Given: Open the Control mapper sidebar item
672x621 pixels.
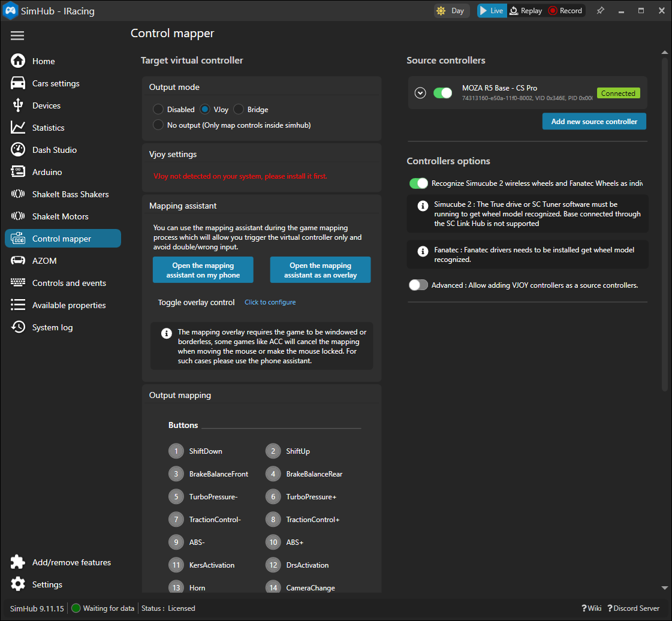Looking at the screenshot, I should pos(62,239).
